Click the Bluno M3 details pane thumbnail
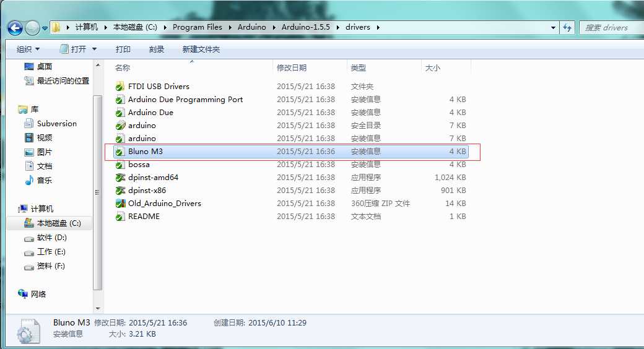The width and height of the screenshot is (644, 349). tap(28, 331)
